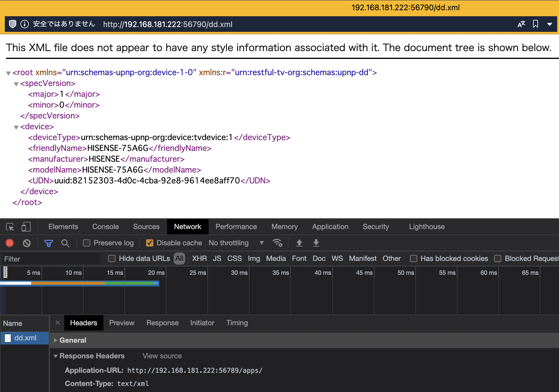Screen dimensions: 559x392
Task: Open the Sources tab
Action: 146,227
